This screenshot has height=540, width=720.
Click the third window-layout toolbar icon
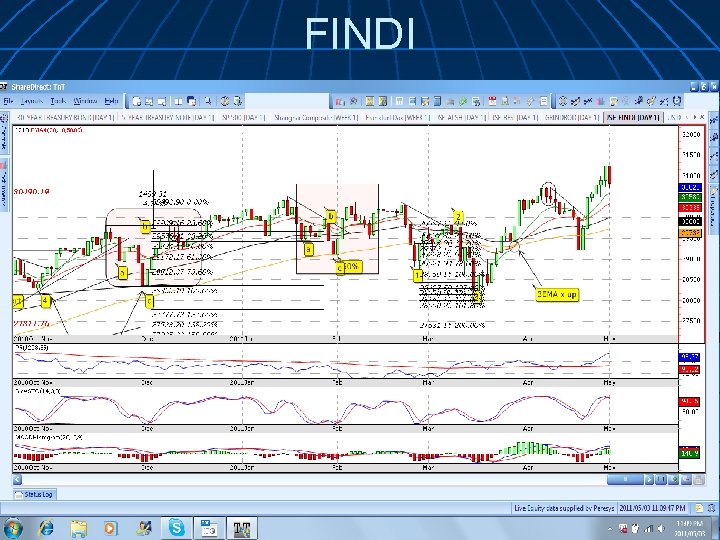pos(162,101)
